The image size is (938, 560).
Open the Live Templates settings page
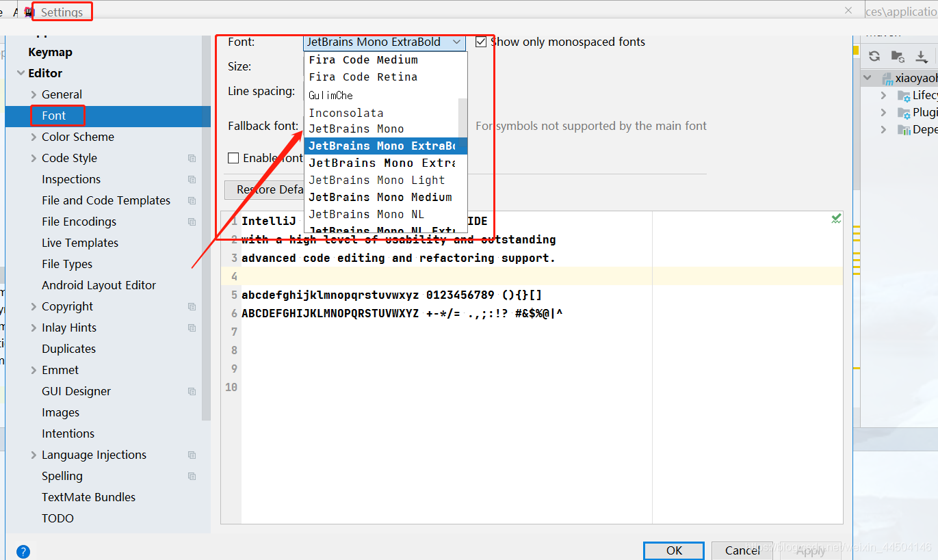click(x=80, y=243)
